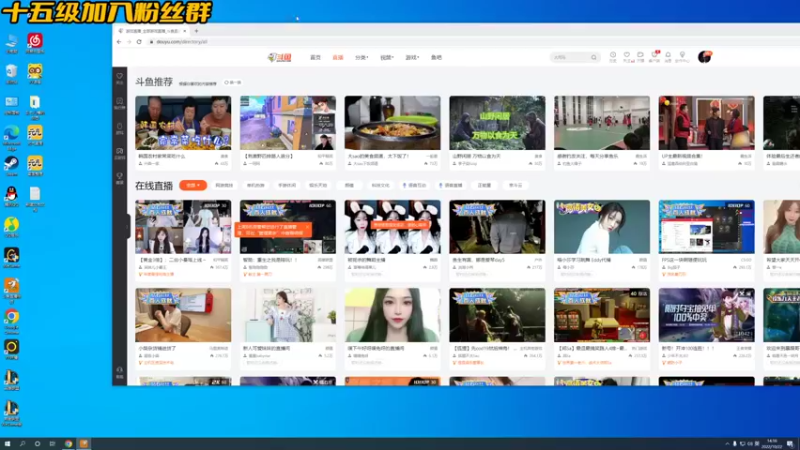This screenshot has width=800, height=450.
Task: Open the follow heart icon in header
Action: [627, 57]
